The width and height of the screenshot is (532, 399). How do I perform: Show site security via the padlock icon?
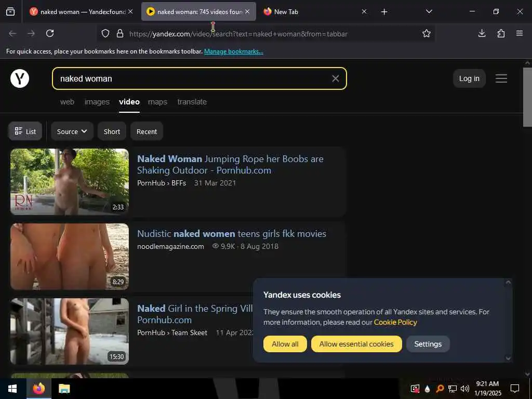tap(120, 34)
